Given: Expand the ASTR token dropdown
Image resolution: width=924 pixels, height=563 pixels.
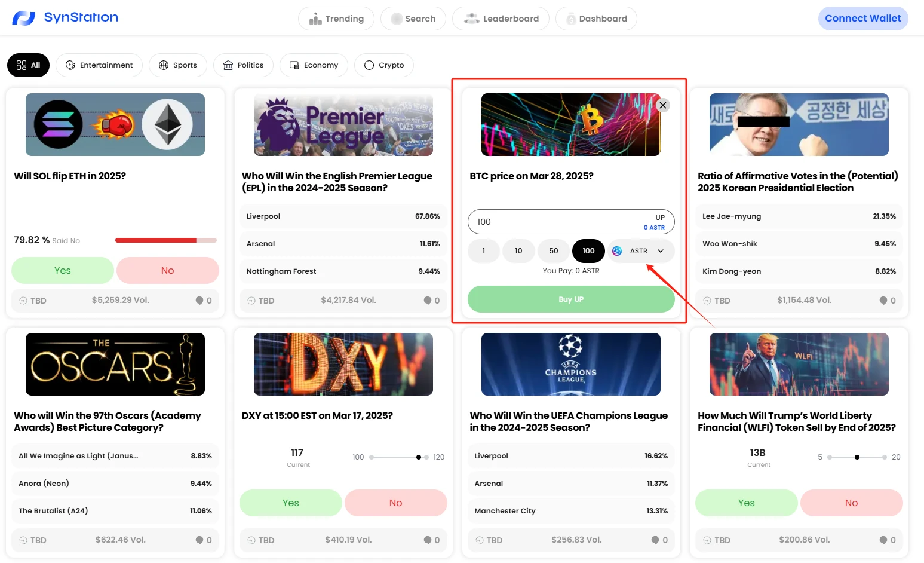Looking at the screenshot, I should coord(642,251).
